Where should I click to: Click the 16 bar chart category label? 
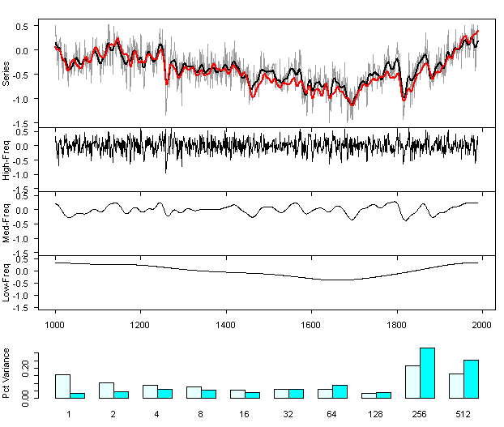click(244, 414)
